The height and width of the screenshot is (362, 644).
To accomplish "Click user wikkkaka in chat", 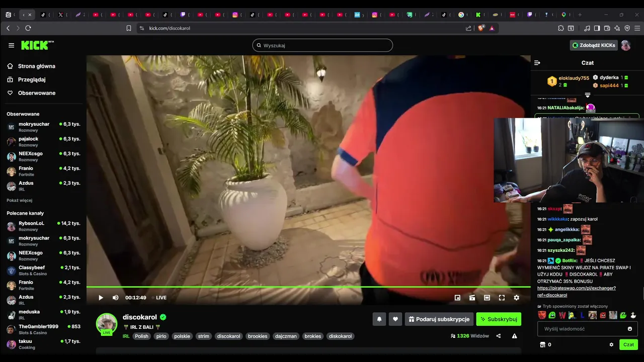I will [557, 219].
